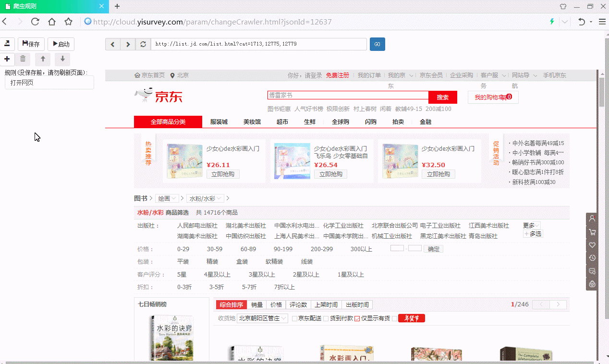This screenshot has height=364, width=609.
Task: Click the 北京 location selector
Action: click(x=180, y=75)
